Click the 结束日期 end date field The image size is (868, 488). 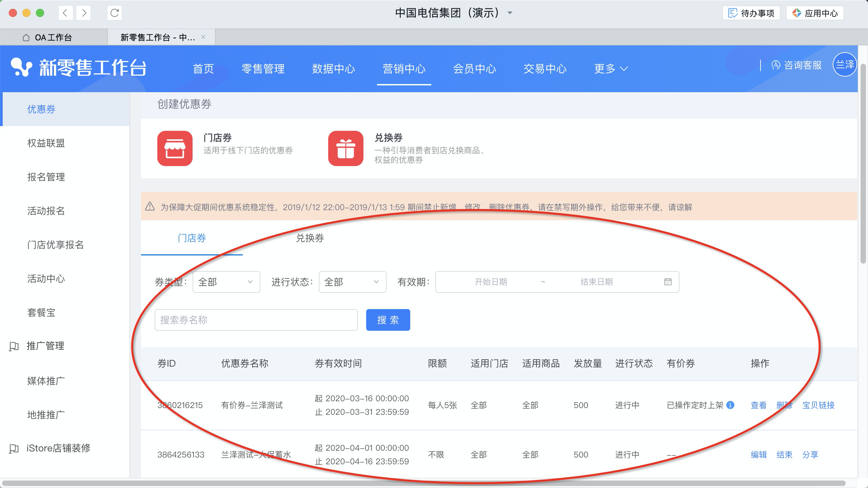pyautogui.click(x=597, y=282)
